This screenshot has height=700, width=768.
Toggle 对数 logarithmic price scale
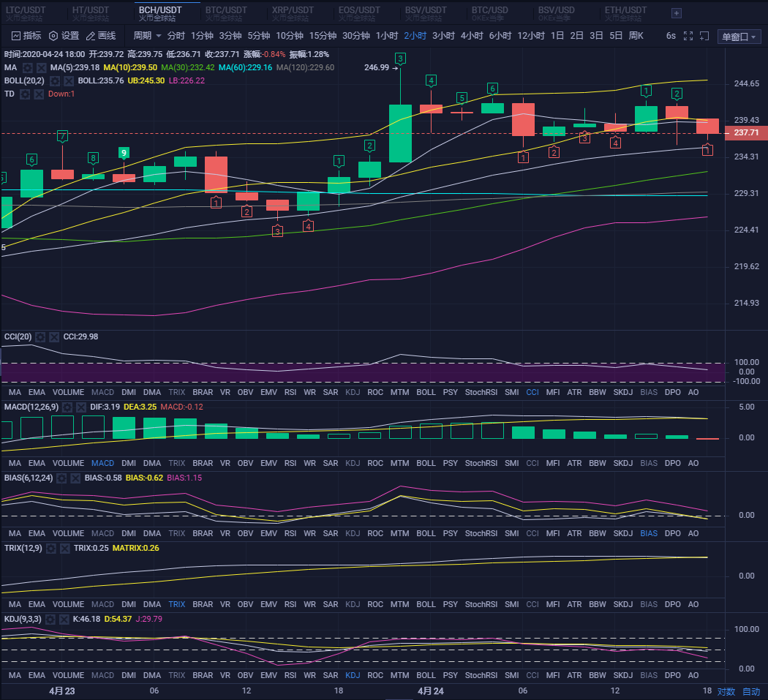pos(726,692)
